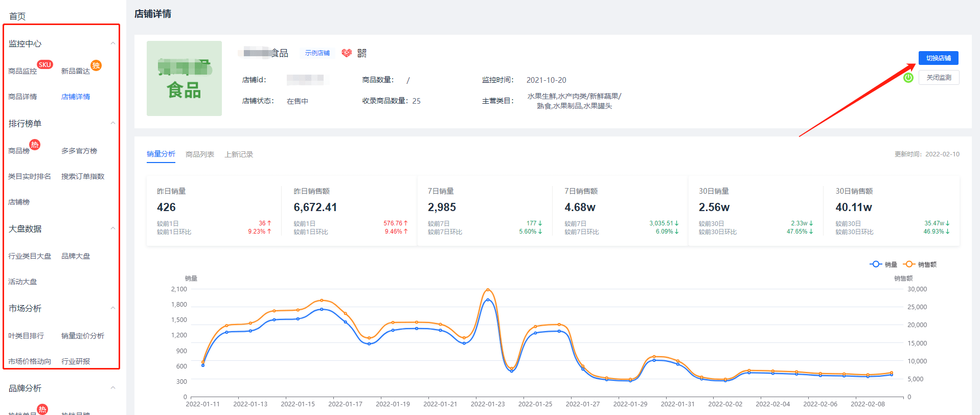Toggle 销售额 series in chart legend

920,264
